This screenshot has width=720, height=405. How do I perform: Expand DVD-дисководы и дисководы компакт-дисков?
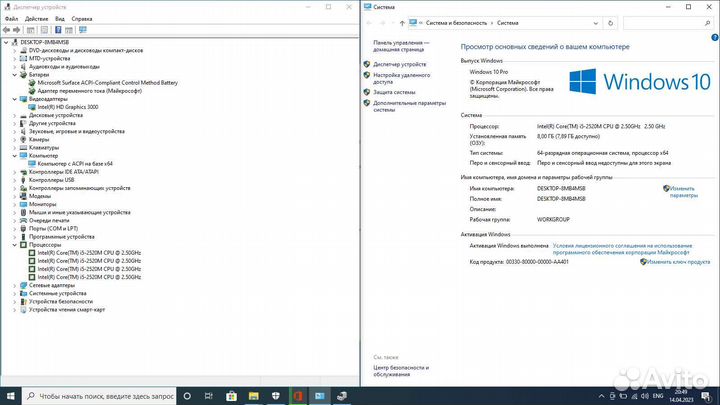click(15, 51)
